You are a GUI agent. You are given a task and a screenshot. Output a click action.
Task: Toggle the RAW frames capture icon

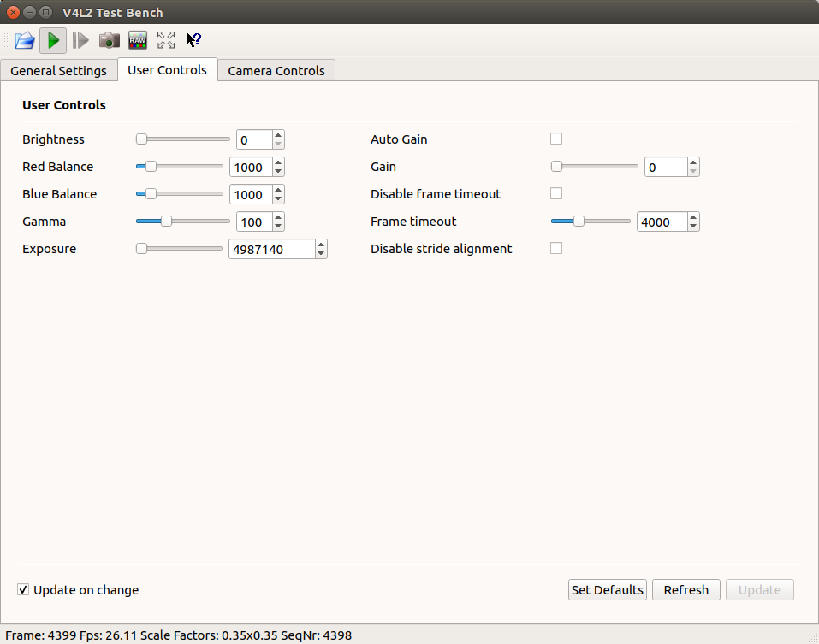coord(138,40)
